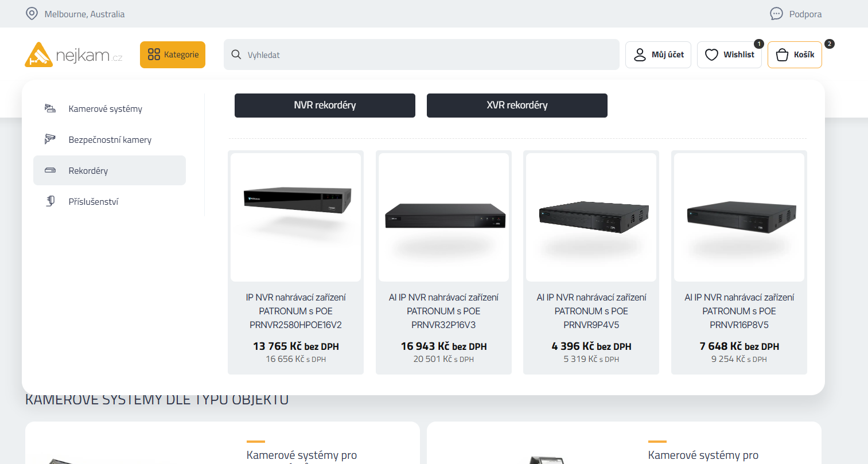Click the location pin icon
868x464 pixels.
click(32, 14)
